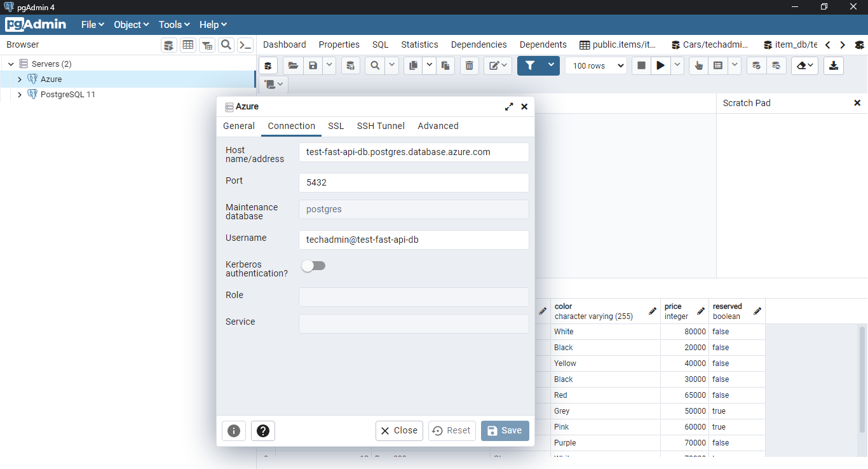Click the info icon in Azure dialog footer
This screenshot has width=868, height=469.
tap(234, 431)
